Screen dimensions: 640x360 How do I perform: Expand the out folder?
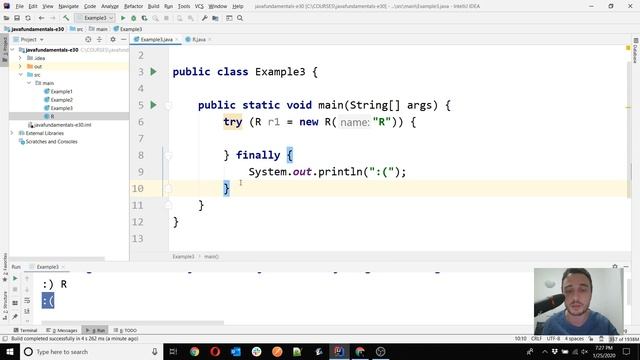point(20,67)
